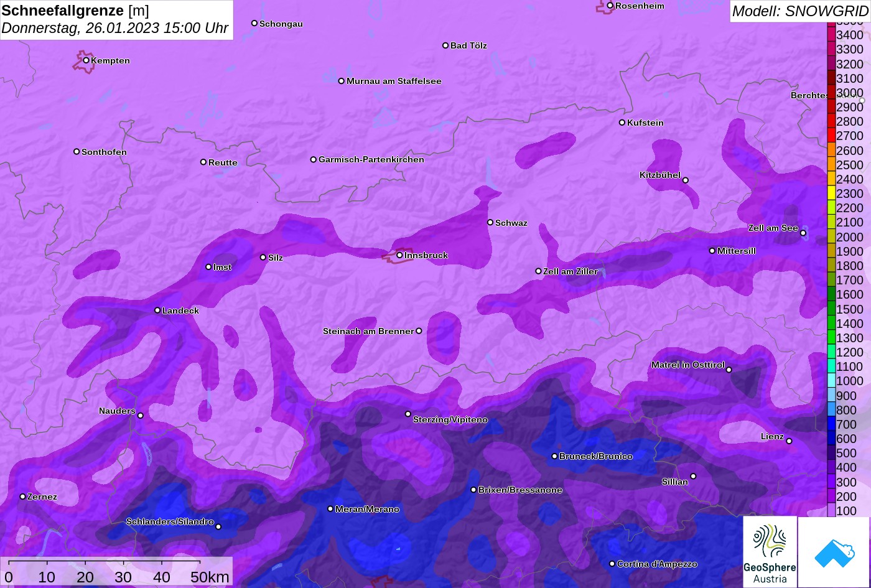Select the Innsbruck city marker
The height and width of the screenshot is (588, 871).
[399, 255]
